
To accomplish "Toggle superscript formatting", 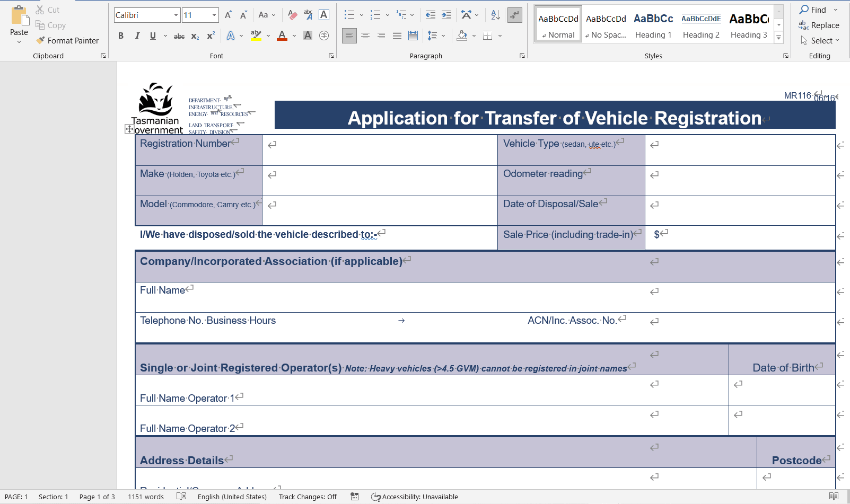I will (x=211, y=36).
